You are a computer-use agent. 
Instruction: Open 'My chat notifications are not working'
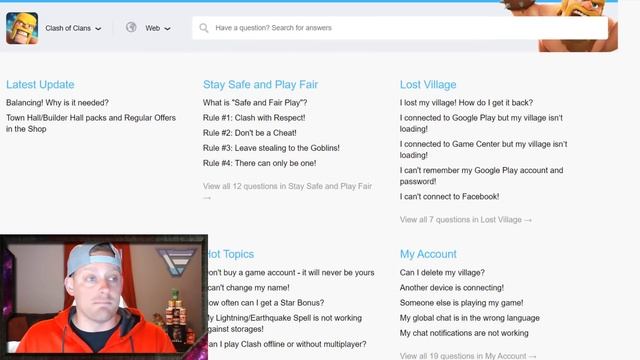[x=464, y=333]
